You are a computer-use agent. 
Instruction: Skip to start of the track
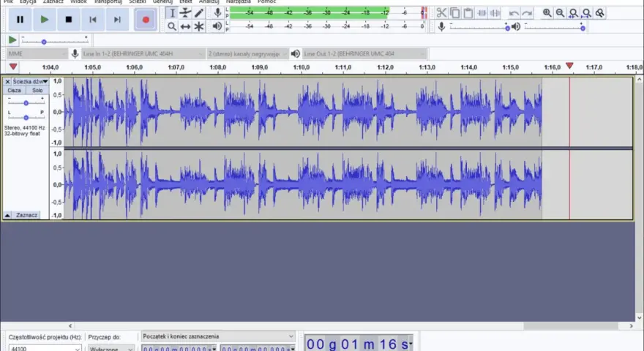pos(93,19)
